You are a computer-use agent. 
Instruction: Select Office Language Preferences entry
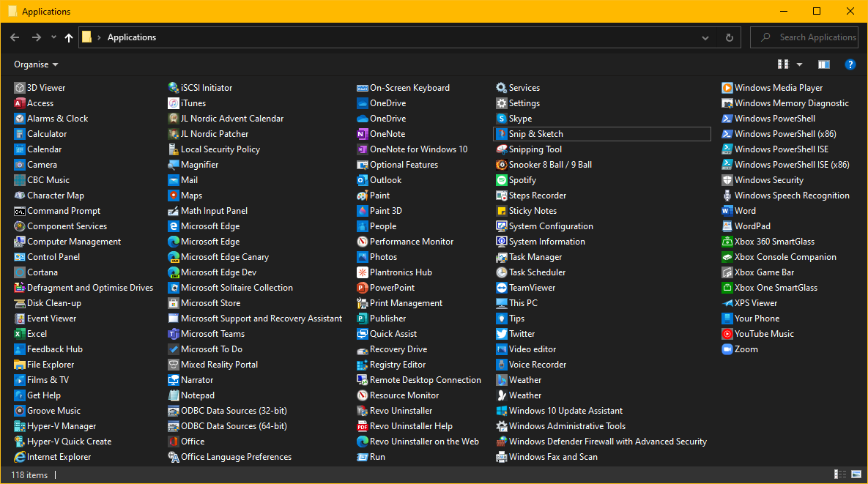[x=230, y=457]
